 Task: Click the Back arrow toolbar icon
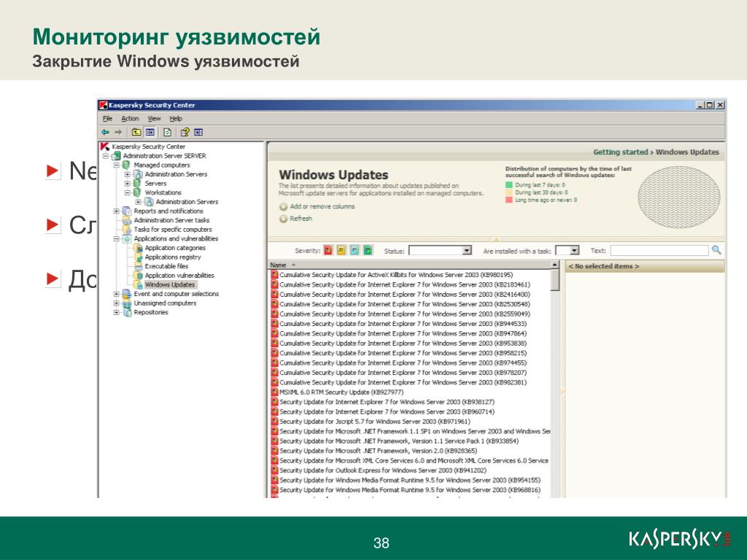coord(105,133)
